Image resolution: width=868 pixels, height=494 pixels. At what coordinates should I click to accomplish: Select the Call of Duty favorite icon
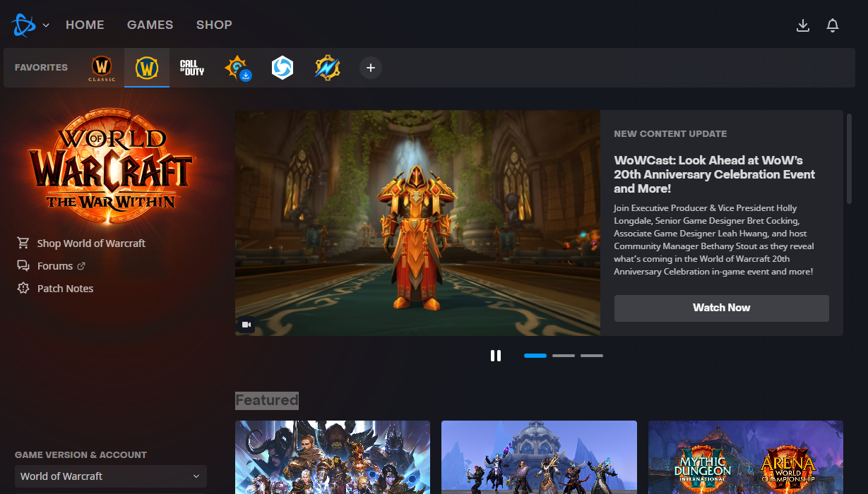click(192, 68)
